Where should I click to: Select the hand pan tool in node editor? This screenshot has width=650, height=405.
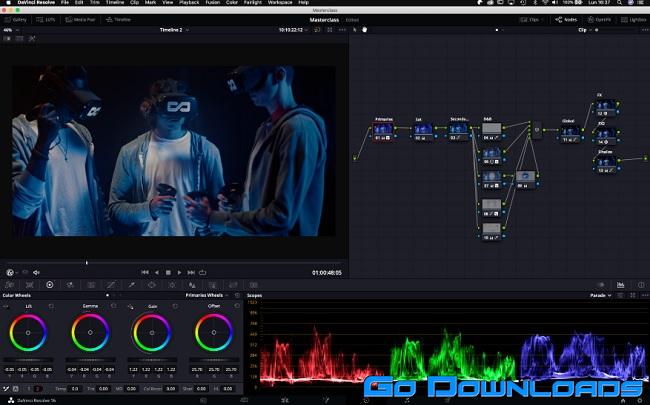[364, 30]
